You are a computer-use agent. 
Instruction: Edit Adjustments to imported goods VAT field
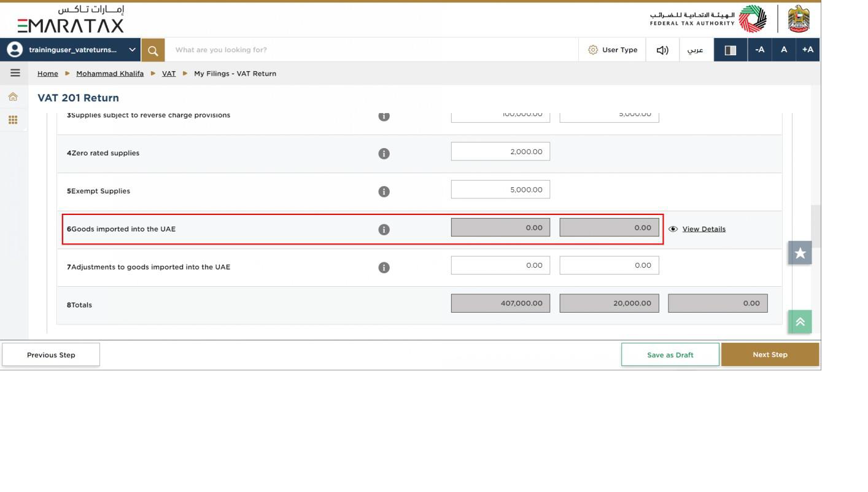click(x=609, y=266)
